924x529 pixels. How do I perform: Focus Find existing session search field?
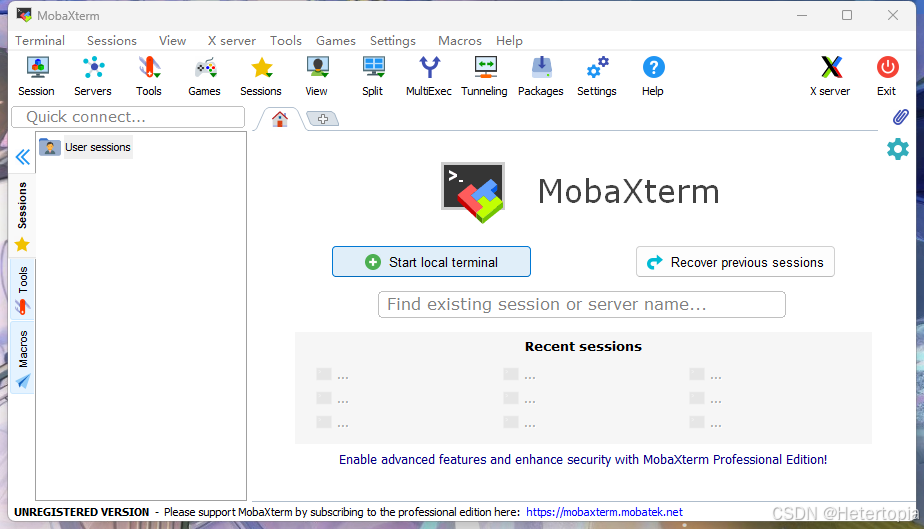click(582, 305)
